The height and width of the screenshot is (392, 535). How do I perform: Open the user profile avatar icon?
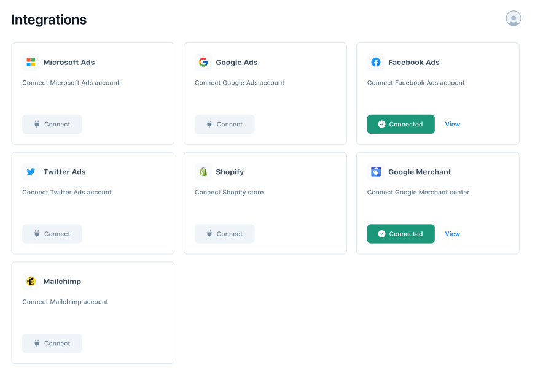pos(513,18)
